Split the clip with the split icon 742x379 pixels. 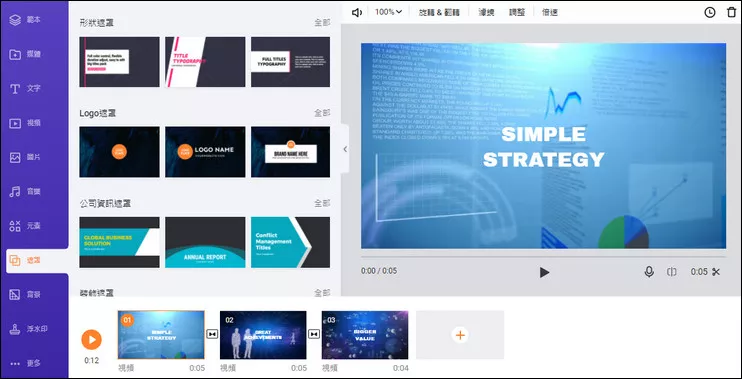[671, 272]
